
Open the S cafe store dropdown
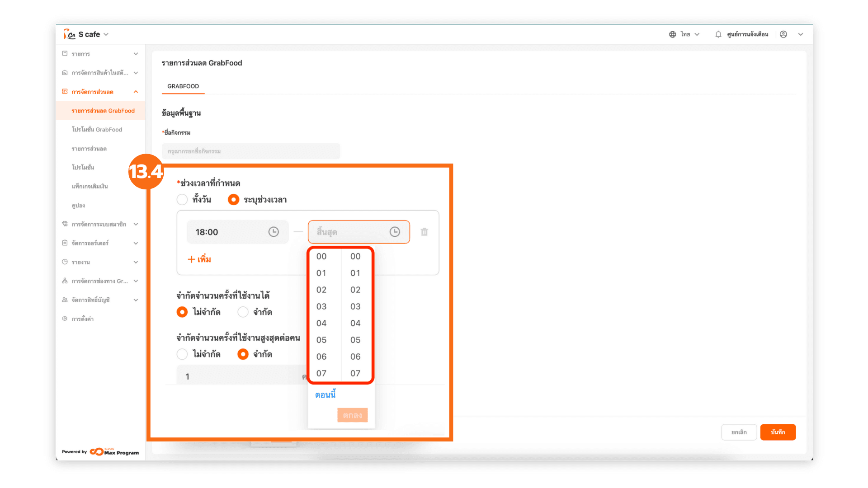106,34
